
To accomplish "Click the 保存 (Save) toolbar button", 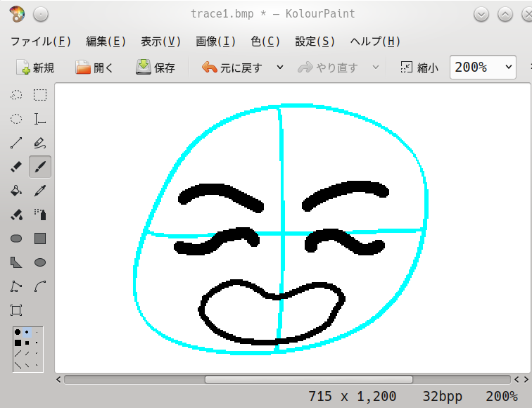I will point(156,67).
